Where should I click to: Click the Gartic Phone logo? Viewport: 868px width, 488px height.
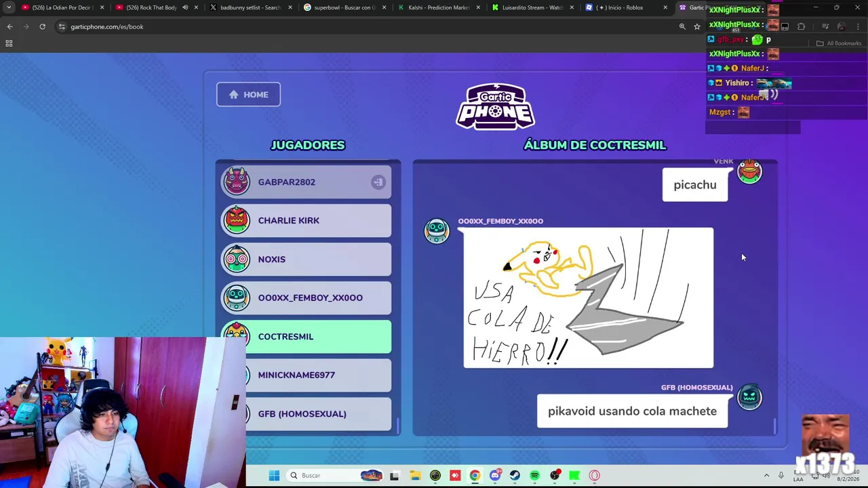tap(496, 106)
